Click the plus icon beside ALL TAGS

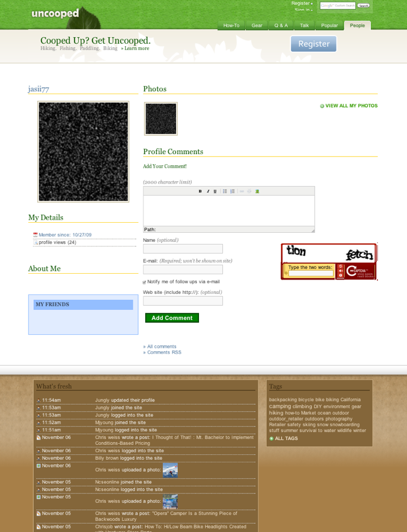tap(271, 439)
